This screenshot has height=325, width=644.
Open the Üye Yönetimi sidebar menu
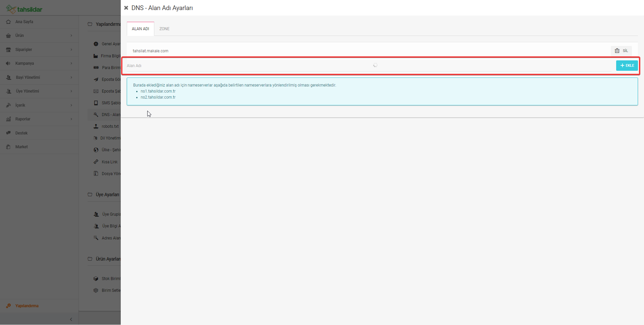click(39, 91)
